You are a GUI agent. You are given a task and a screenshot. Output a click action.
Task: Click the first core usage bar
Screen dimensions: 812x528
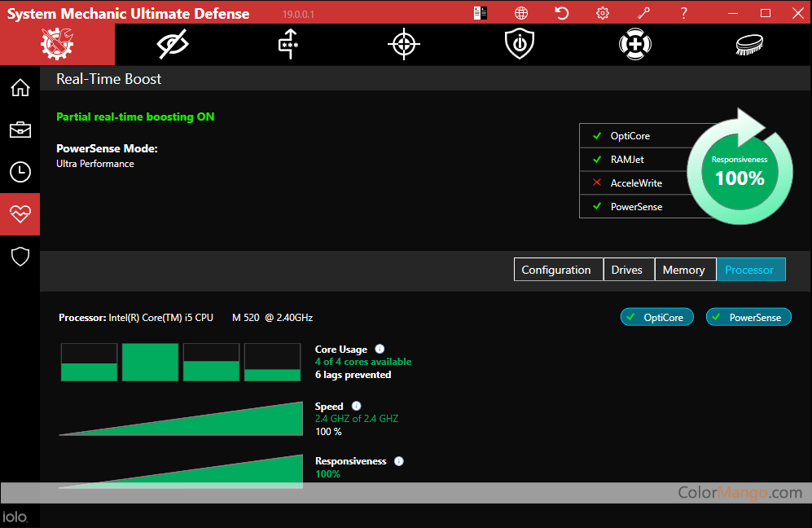coord(89,363)
